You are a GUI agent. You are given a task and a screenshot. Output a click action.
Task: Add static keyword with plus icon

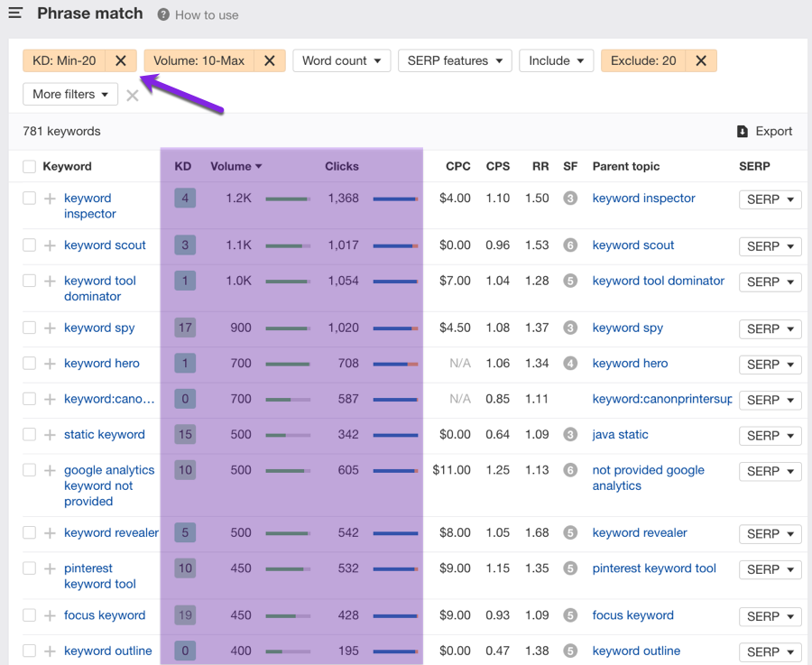pos(50,435)
